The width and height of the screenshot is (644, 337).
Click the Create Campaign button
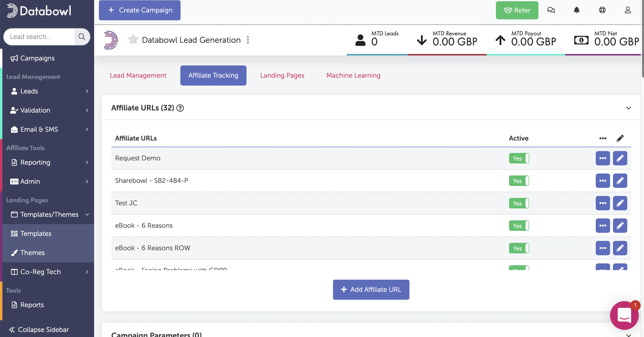(x=140, y=10)
